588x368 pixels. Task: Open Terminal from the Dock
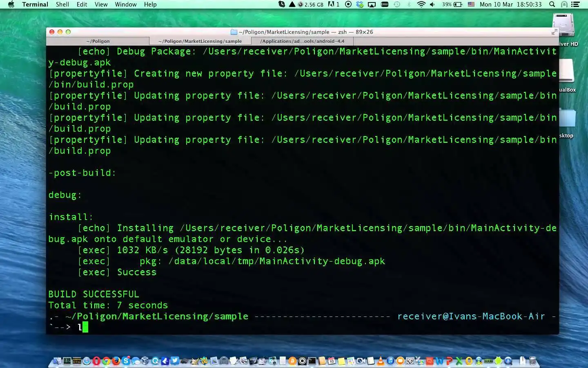tap(312, 361)
